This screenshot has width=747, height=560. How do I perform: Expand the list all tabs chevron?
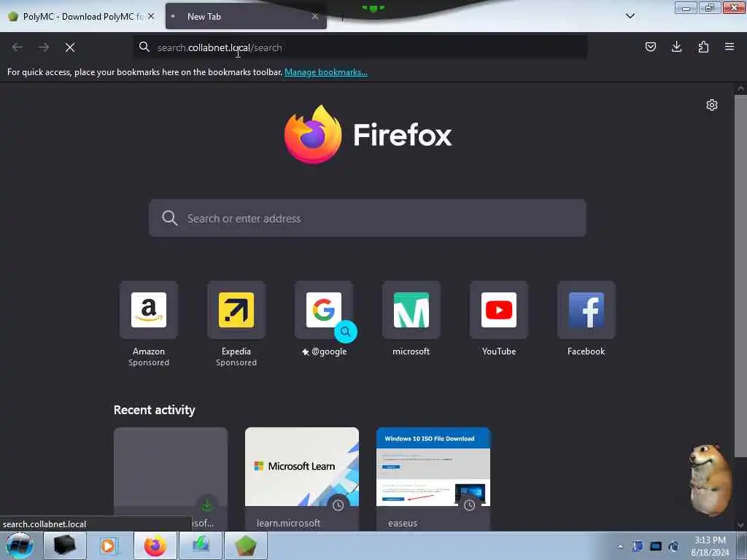[630, 16]
